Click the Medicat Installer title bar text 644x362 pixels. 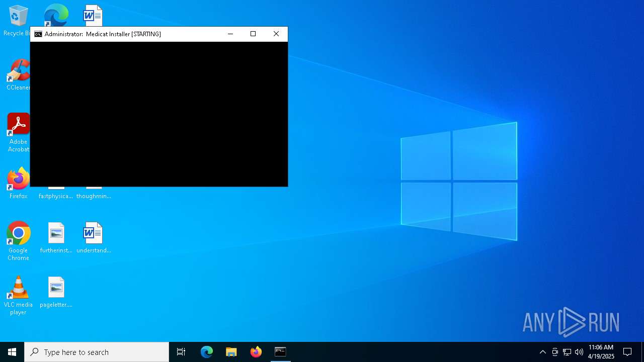tap(103, 34)
